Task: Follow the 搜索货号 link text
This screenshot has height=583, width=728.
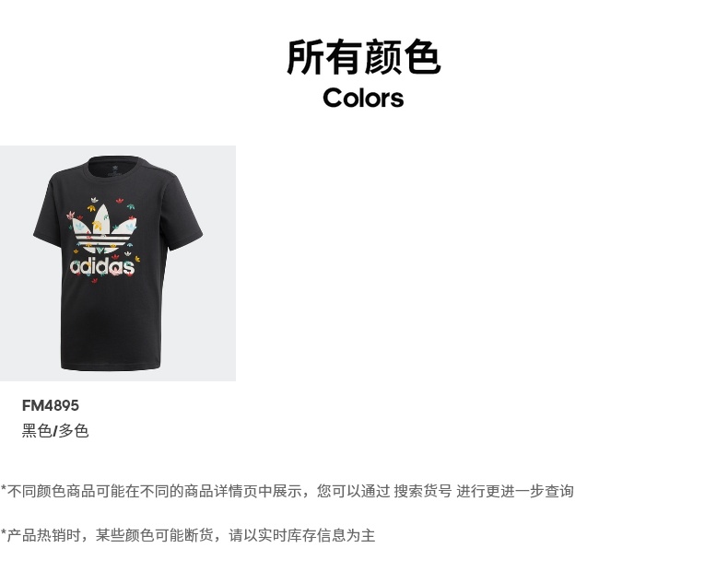Action: point(422,491)
